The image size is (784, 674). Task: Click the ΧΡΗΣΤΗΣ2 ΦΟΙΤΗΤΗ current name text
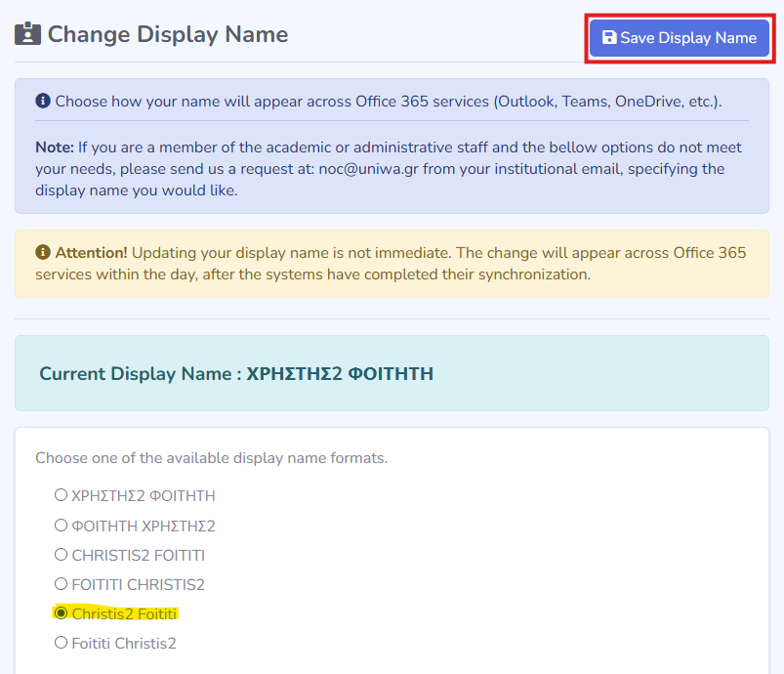(x=340, y=374)
